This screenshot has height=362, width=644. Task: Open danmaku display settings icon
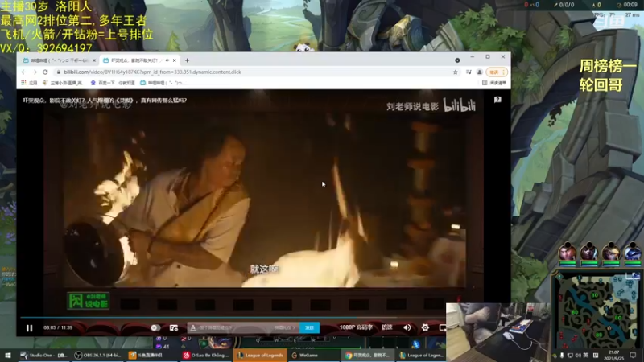[174, 328]
